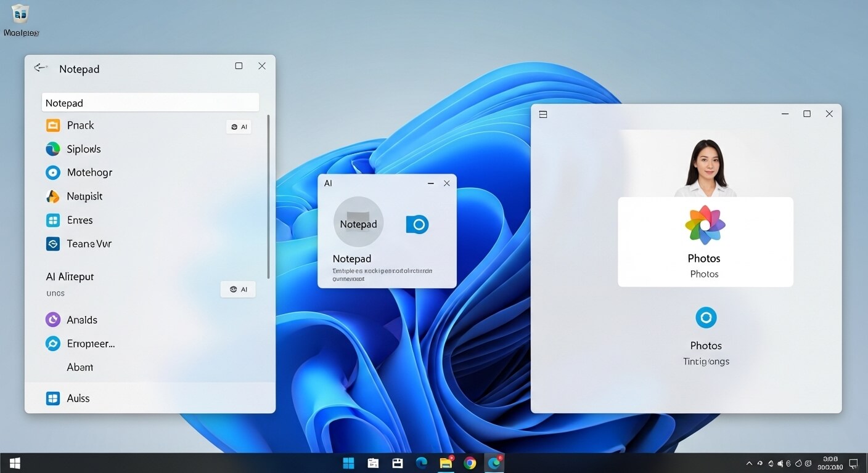Toggle the AI badge next to Pnack
868x473 pixels.
pos(239,126)
